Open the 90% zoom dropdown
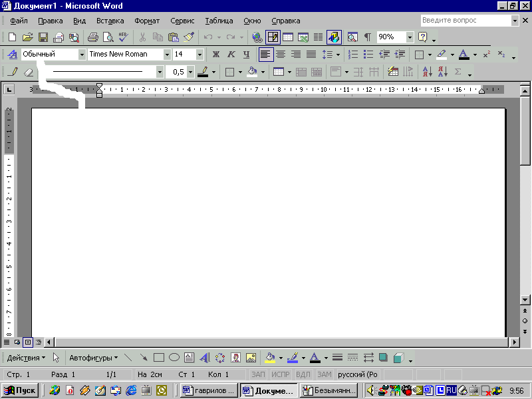This screenshot has height=399, width=532. 410,37
